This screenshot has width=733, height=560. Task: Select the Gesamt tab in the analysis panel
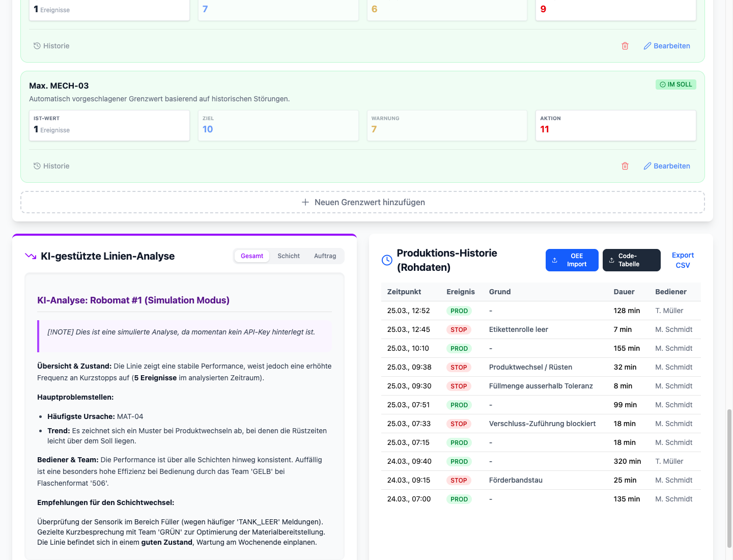(252, 256)
